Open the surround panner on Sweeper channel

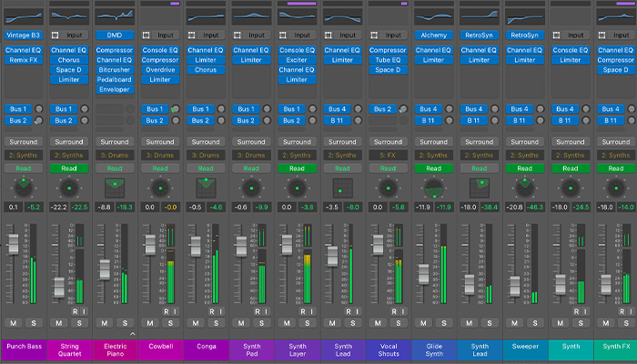tap(524, 187)
